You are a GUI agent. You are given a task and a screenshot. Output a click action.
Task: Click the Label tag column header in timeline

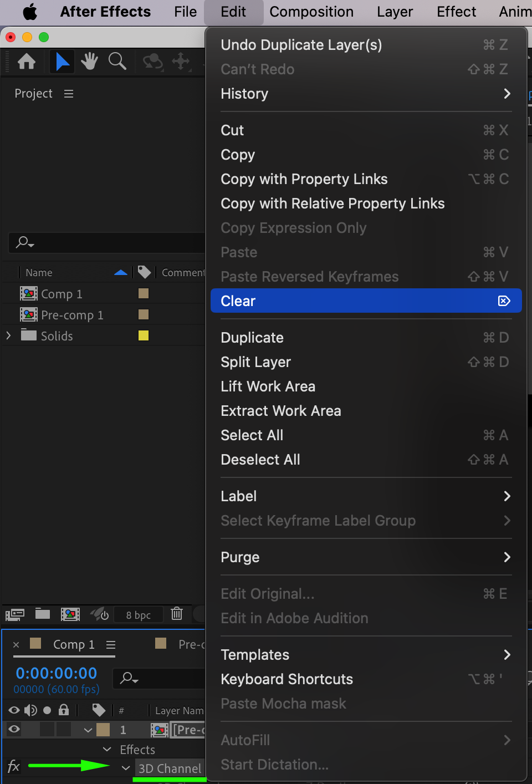click(99, 710)
